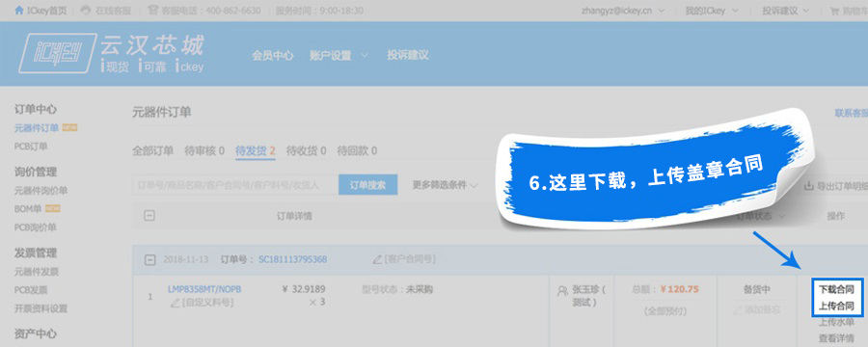
Task: Switch to 全部订单 tab
Action: point(152,150)
